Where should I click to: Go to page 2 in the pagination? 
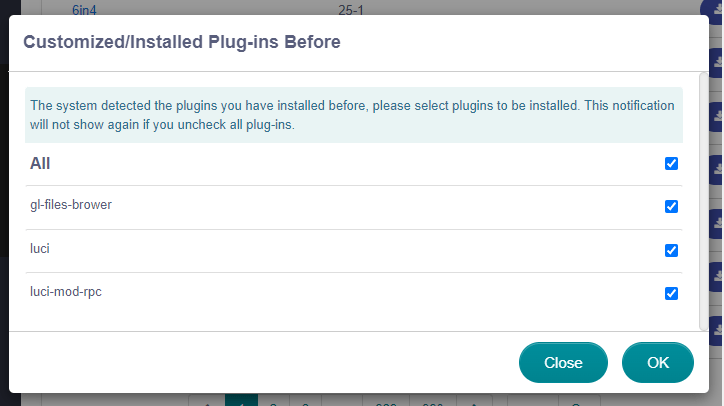pos(273,401)
